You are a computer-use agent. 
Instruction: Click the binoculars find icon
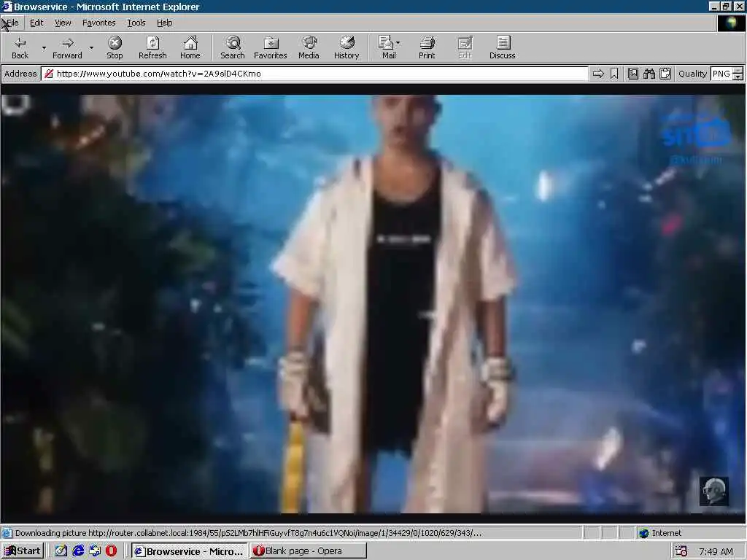(x=649, y=74)
